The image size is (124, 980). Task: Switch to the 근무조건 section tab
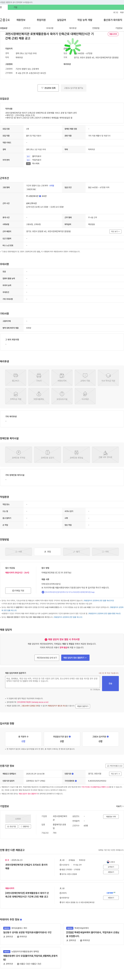(x=27, y=28)
